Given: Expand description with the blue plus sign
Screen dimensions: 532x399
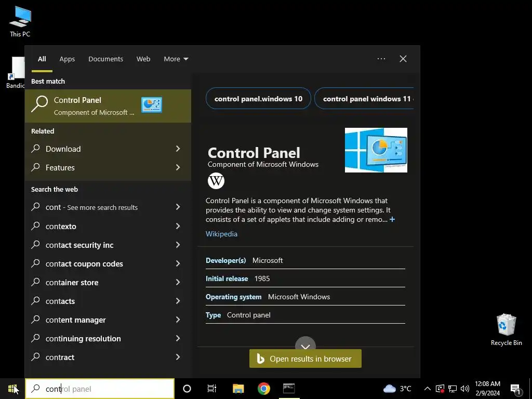Looking at the screenshot, I should 392,219.
